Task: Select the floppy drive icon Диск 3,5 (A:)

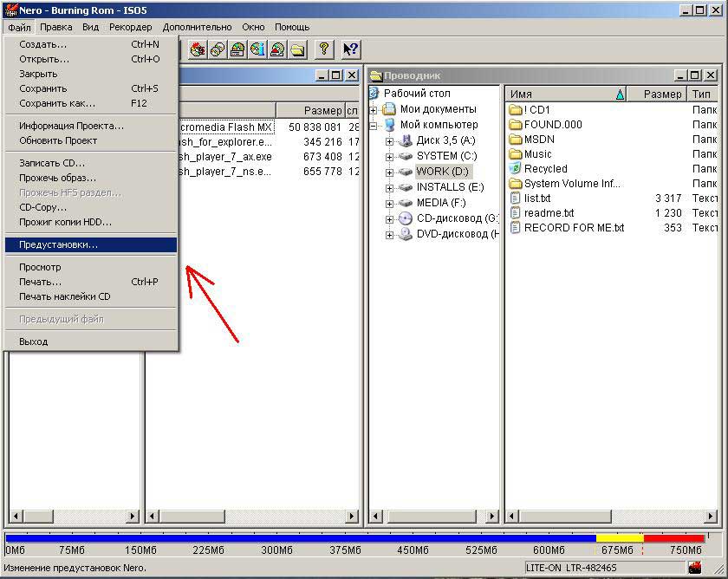Action: (406, 140)
